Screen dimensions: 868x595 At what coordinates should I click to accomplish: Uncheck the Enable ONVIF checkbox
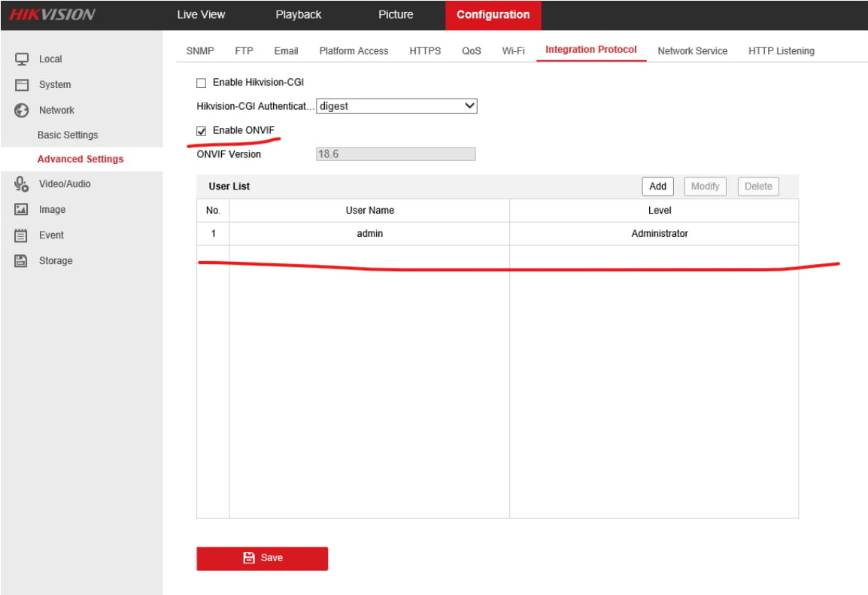pyautogui.click(x=201, y=131)
